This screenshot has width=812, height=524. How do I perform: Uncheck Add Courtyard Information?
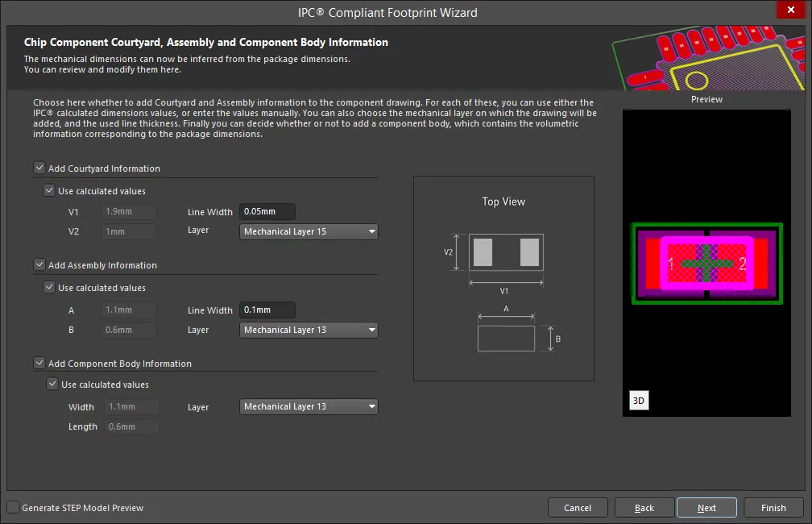tap(39, 168)
